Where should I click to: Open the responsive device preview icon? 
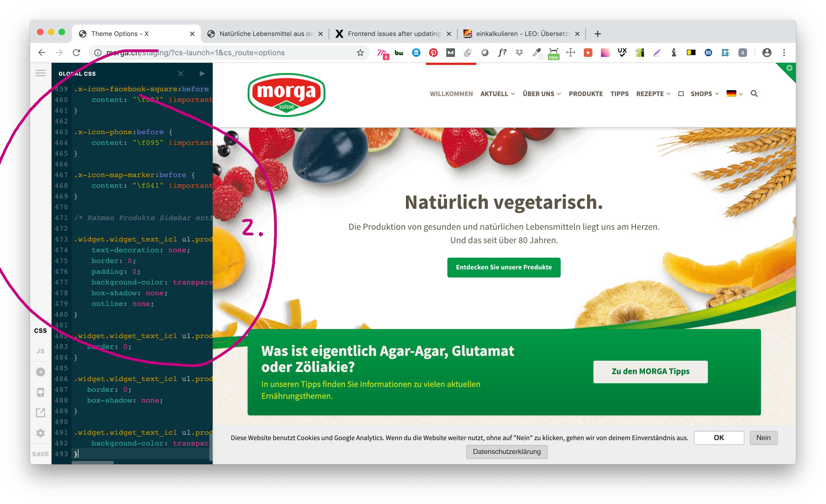coord(40,392)
